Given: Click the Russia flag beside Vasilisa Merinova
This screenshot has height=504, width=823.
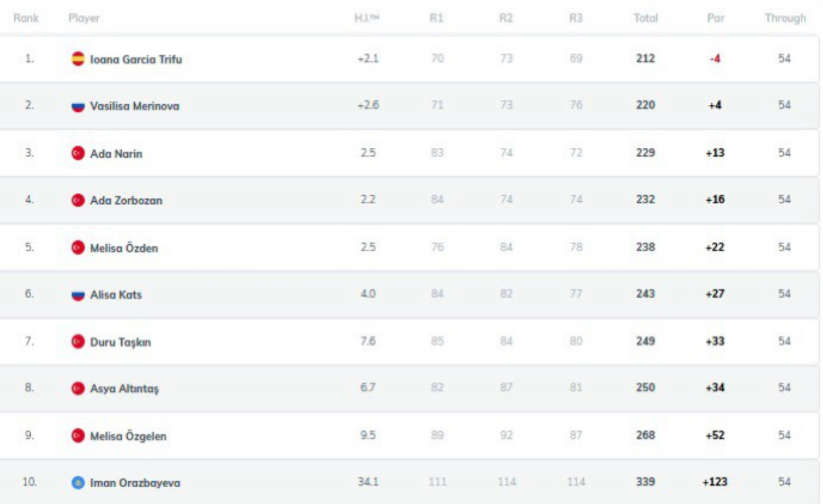Looking at the screenshot, I should [x=78, y=106].
